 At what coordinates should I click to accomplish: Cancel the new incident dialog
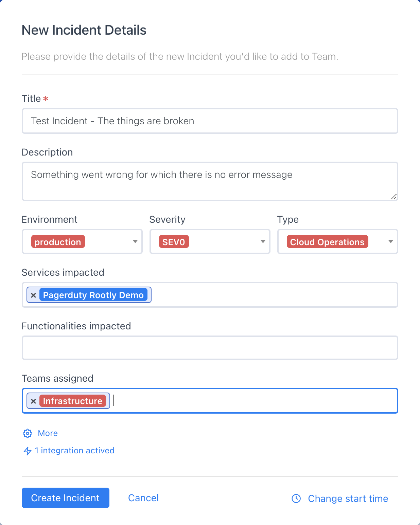[x=143, y=498]
